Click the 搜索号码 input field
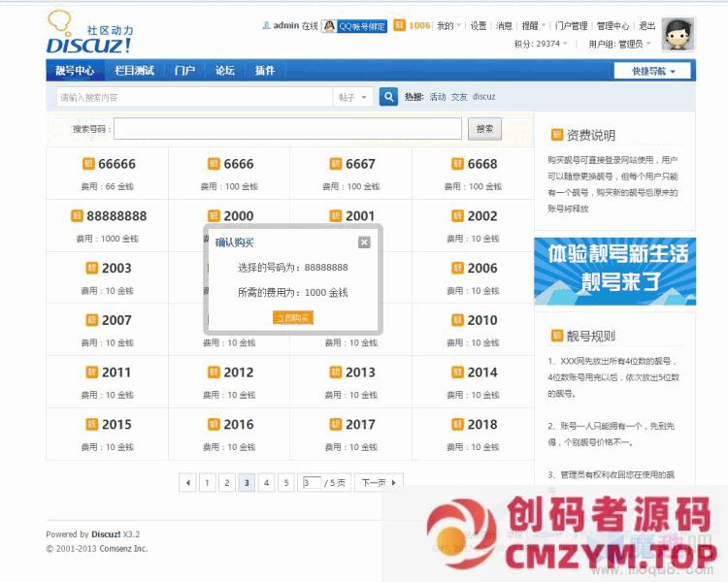 coord(288,129)
